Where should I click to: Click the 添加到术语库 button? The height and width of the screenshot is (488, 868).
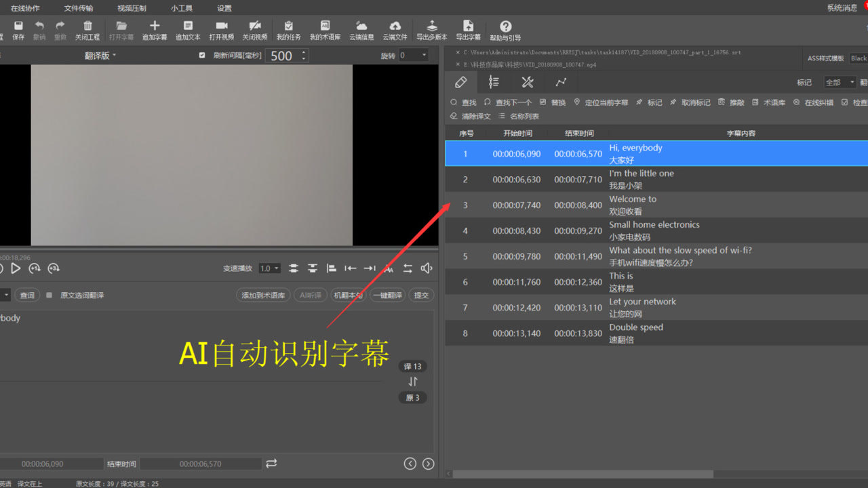click(x=263, y=296)
